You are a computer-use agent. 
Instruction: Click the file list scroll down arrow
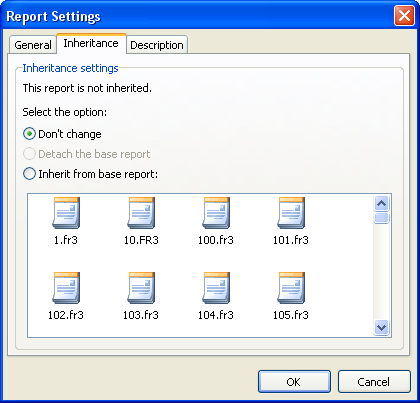pyautogui.click(x=381, y=327)
